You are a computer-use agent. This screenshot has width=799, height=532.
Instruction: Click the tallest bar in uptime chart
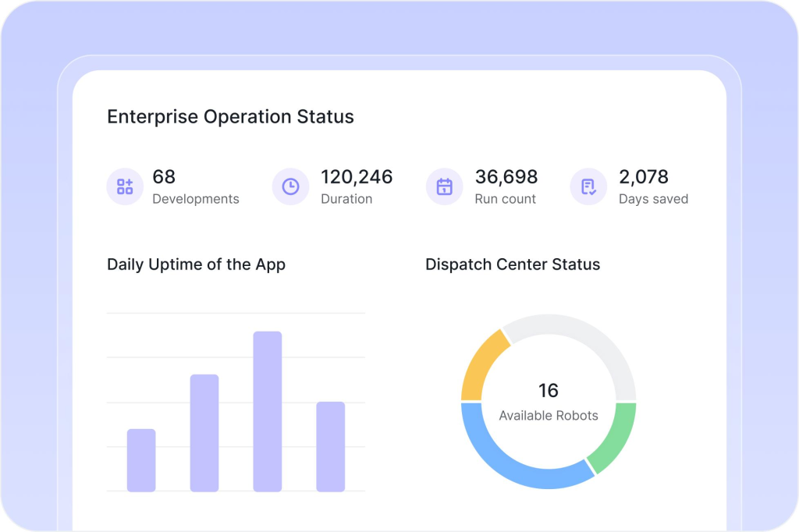coord(268,411)
